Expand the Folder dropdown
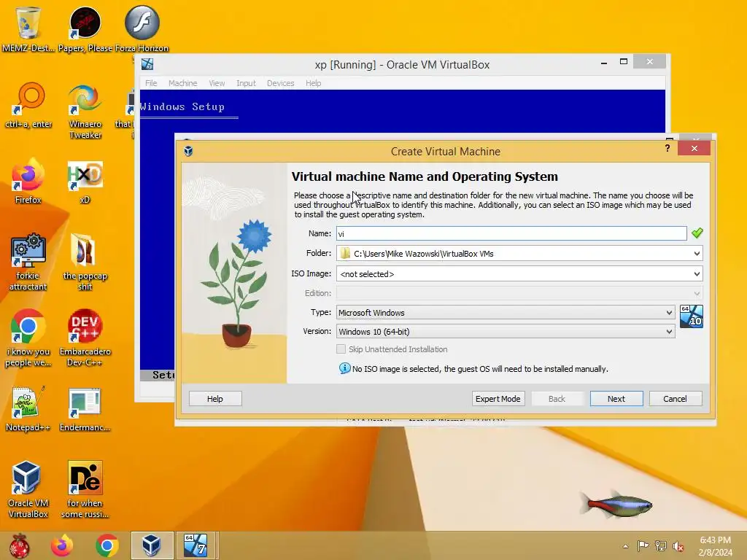The height and width of the screenshot is (560, 747). click(x=697, y=253)
